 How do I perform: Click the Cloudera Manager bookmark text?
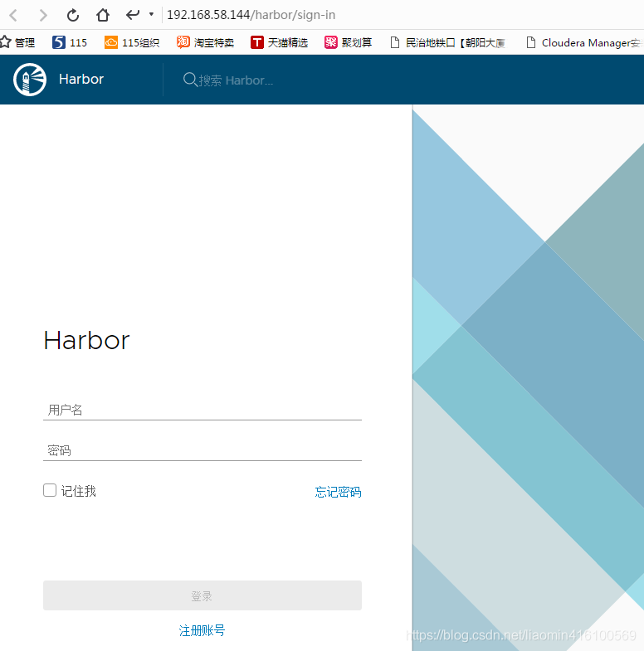[x=591, y=42]
